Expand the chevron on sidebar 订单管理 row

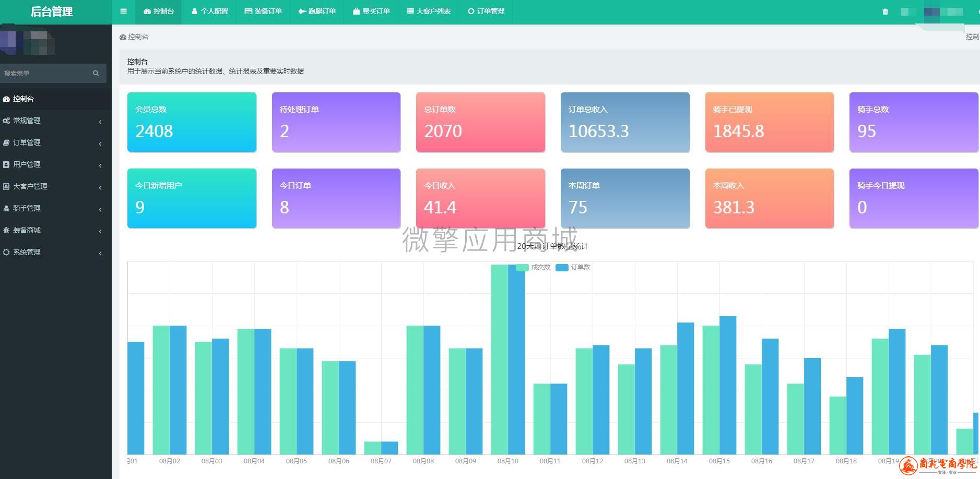click(100, 143)
